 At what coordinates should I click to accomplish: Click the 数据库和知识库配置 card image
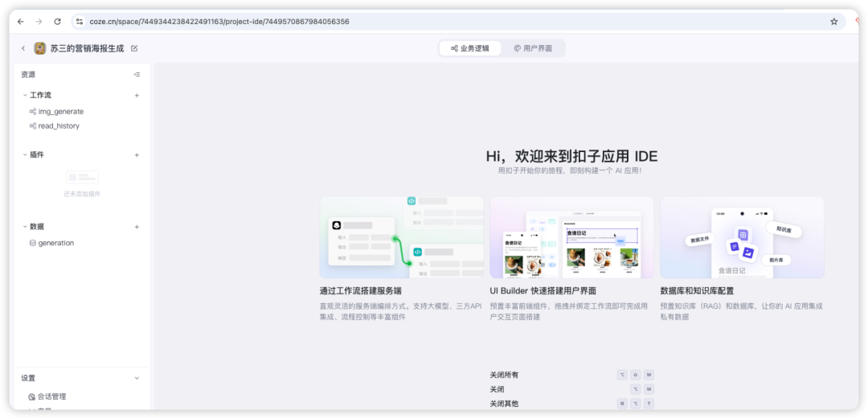[742, 237]
